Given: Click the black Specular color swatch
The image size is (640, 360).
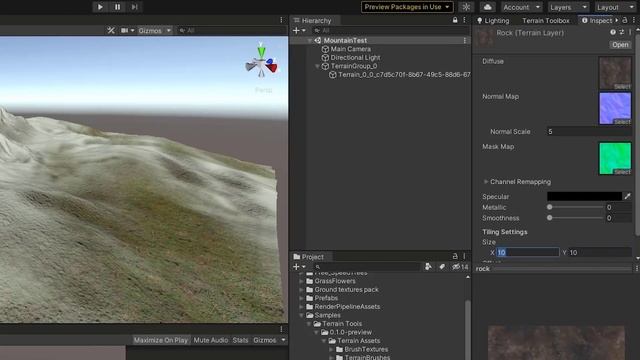Looking at the screenshot, I should (584, 196).
